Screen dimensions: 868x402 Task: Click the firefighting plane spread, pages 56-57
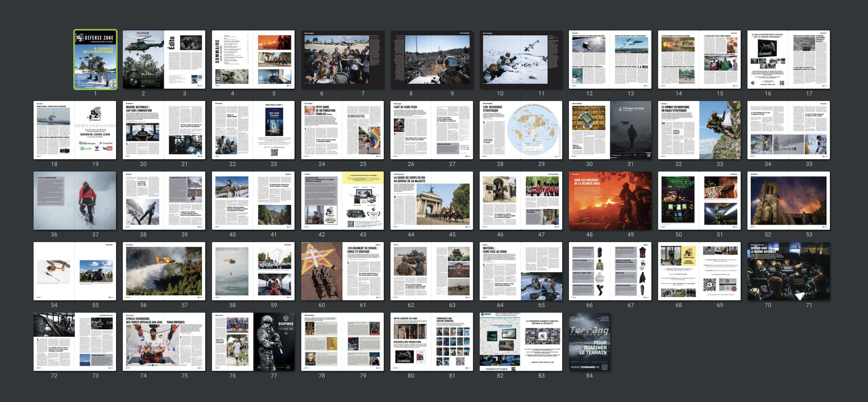(164, 271)
